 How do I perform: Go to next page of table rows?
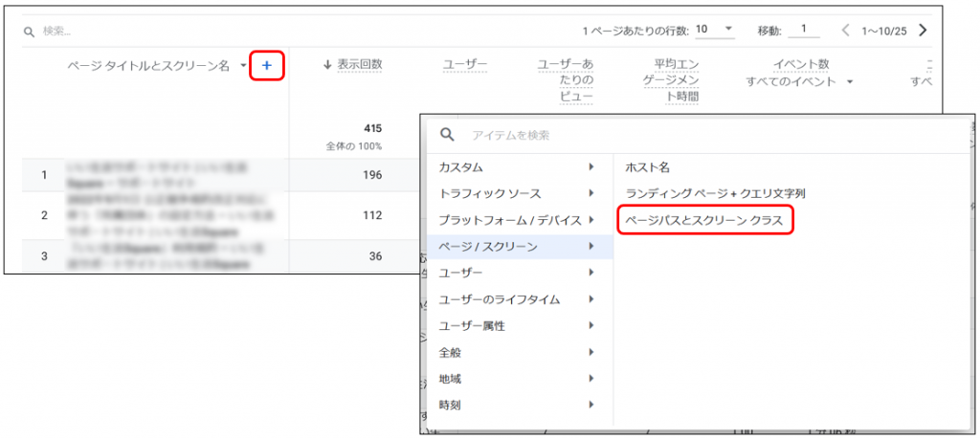(923, 30)
